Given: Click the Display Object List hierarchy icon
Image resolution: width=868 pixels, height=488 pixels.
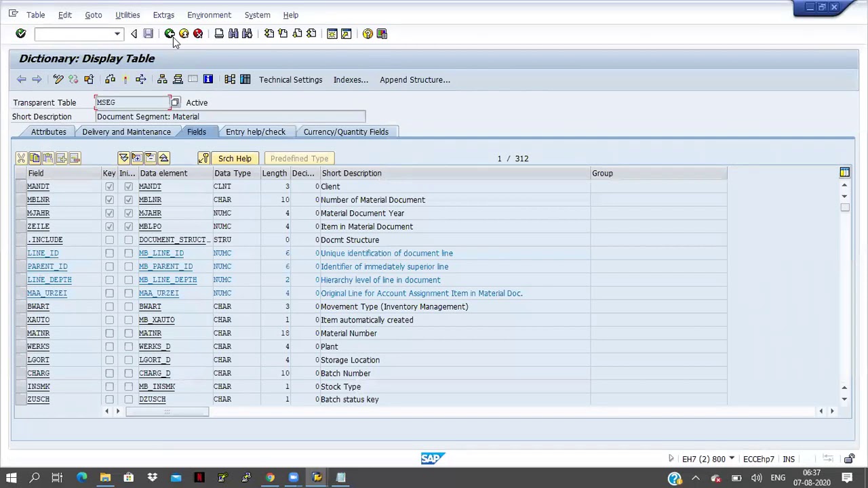Looking at the screenshot, I should [162, 80].
